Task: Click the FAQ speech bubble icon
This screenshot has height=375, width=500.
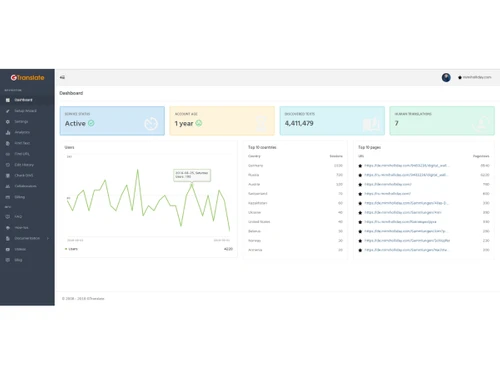Action: click(8, 217)
